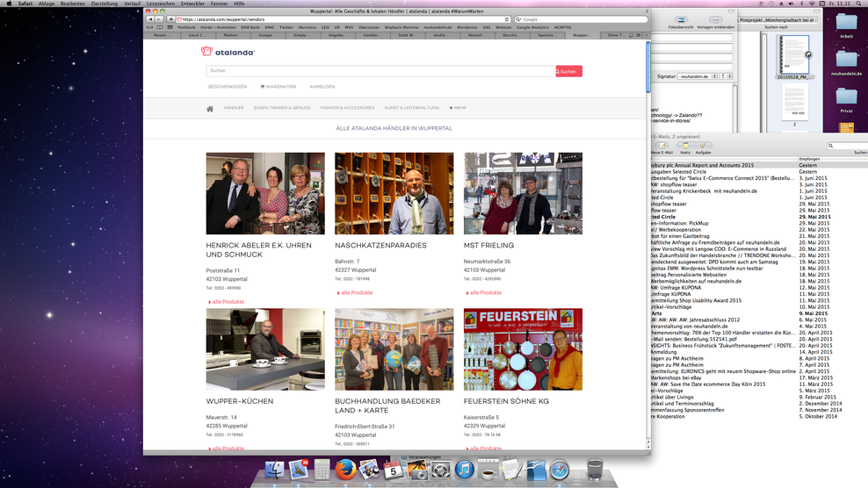The width and height of the screenshot is (868, 488).
Task: Click Safari's URL address field
Action: coord(344,19)
